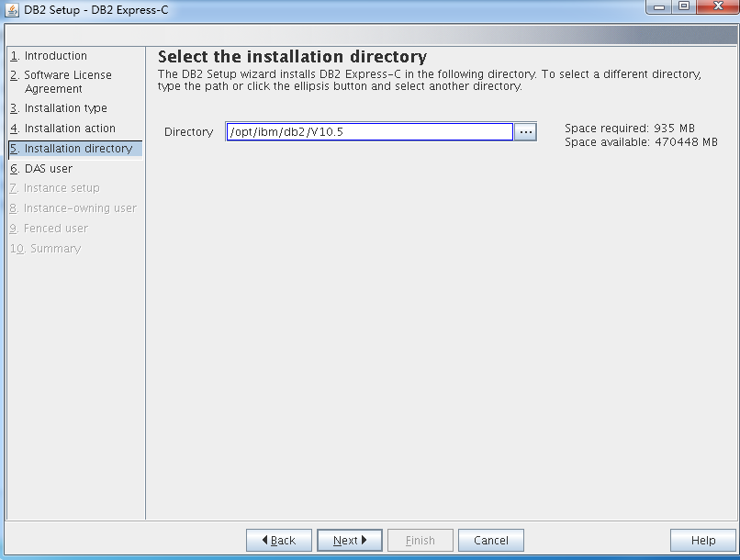Open Help for the wizard
This screenshot has width=740, height=560.
pyautogui.click(x=703, y=540)
